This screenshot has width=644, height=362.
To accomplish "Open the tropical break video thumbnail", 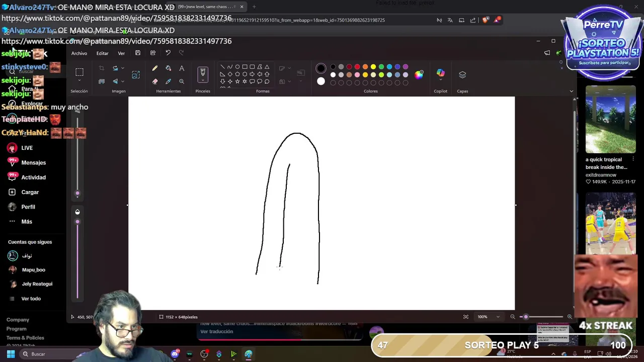I will [x=610, y=119].
